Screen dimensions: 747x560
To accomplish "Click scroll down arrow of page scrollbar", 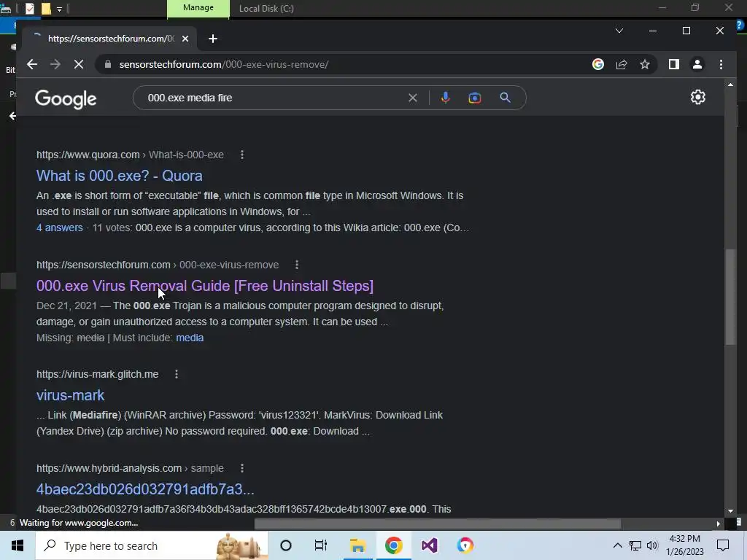I will coord(730,511).
